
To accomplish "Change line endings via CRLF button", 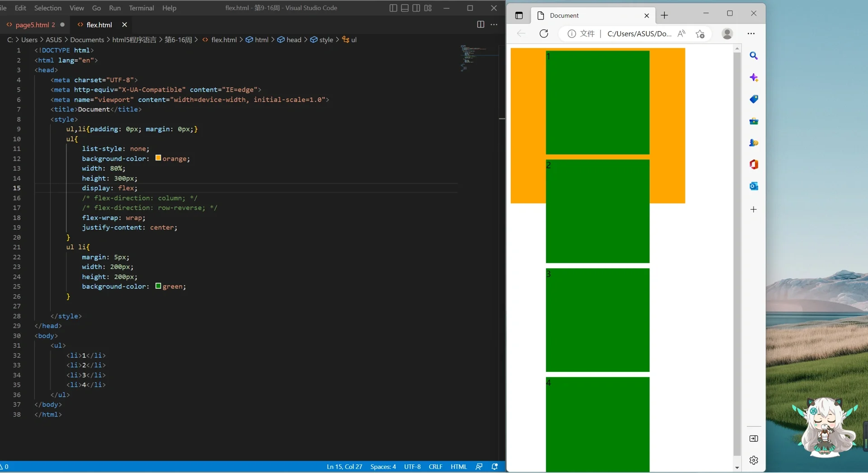I will coord(435,466).
